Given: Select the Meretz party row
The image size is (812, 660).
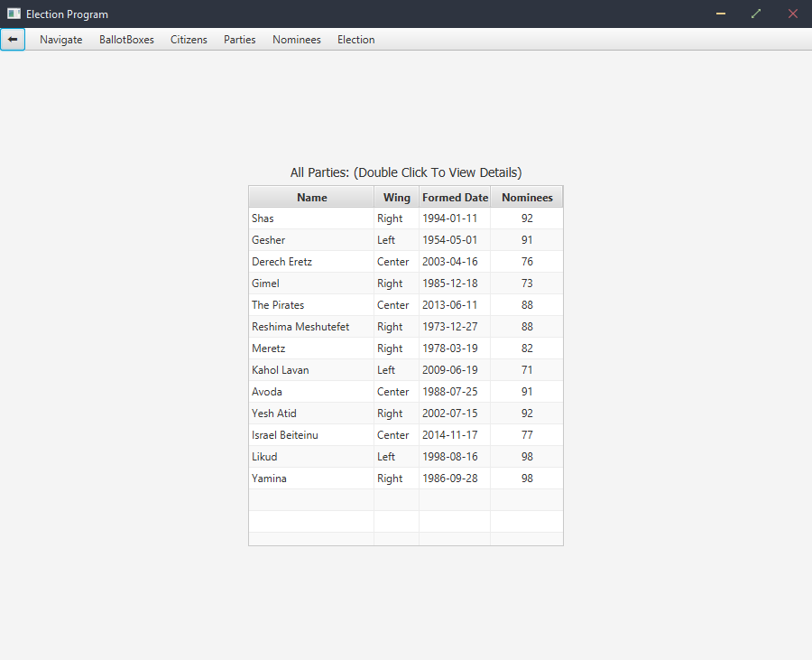Looking at the screenshot, I should pyautogui.click(x=406, y=349).
